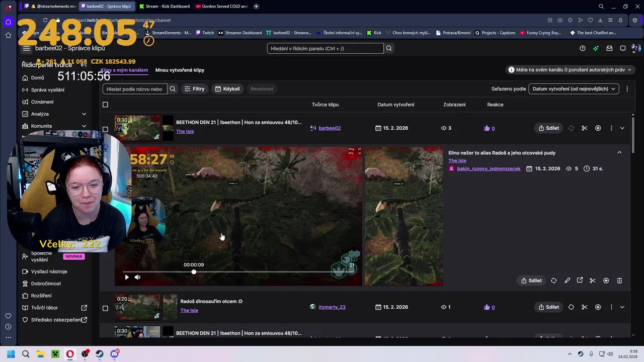Click scissors icon in itzmarty_23 clip row
The height and width of the screenshot is (362, 644).
[584, 307]
